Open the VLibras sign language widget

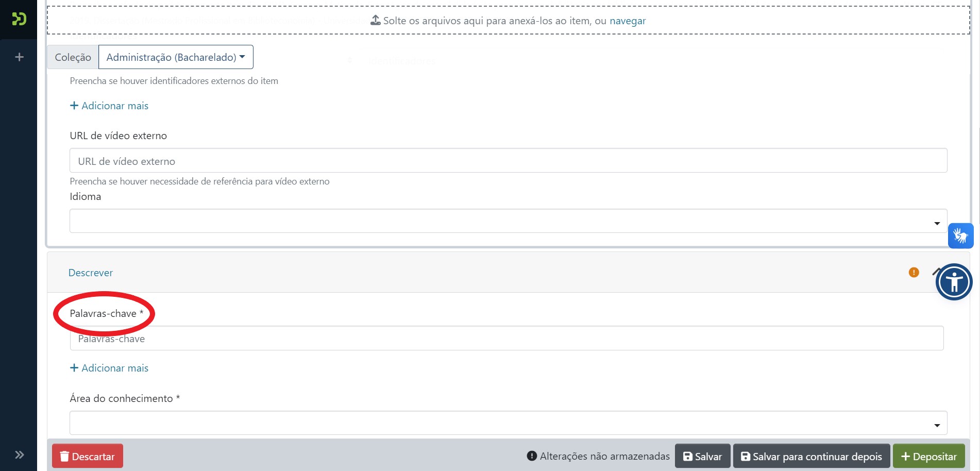click(x=960, y=236)
